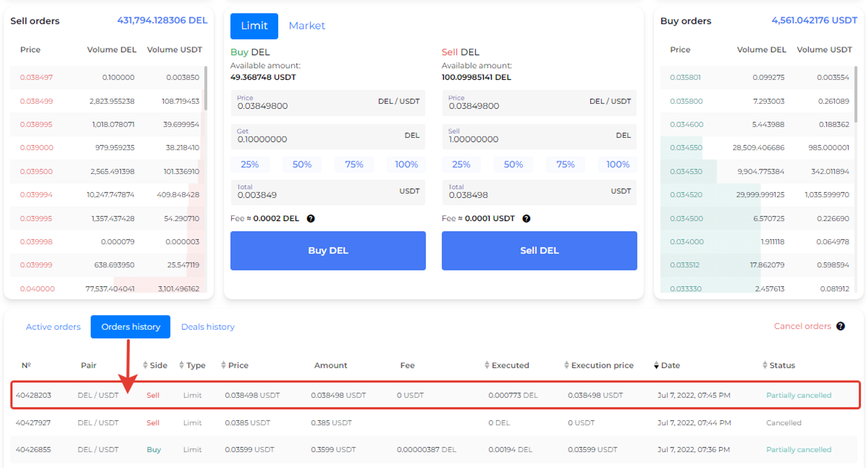Click available 49.368748 USDT balance
The height and width of the screenshot is (468, 868).
(263, 77)
